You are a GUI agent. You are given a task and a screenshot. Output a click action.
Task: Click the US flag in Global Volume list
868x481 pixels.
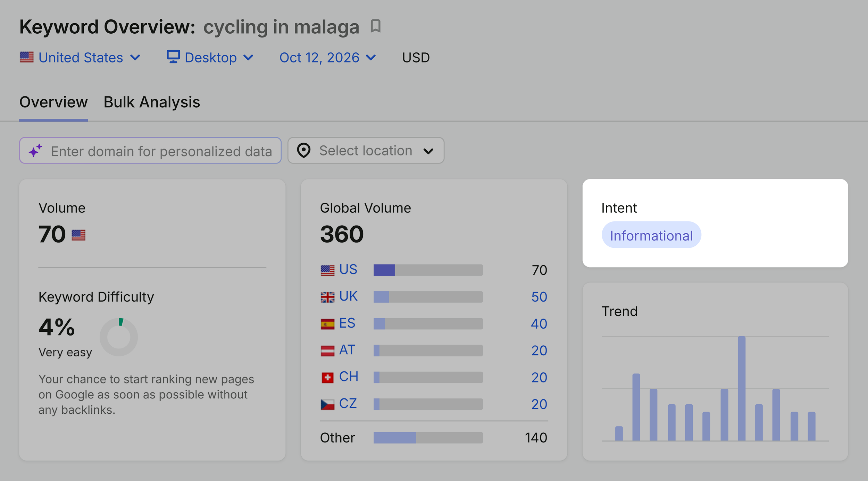[x=327, y=270]
